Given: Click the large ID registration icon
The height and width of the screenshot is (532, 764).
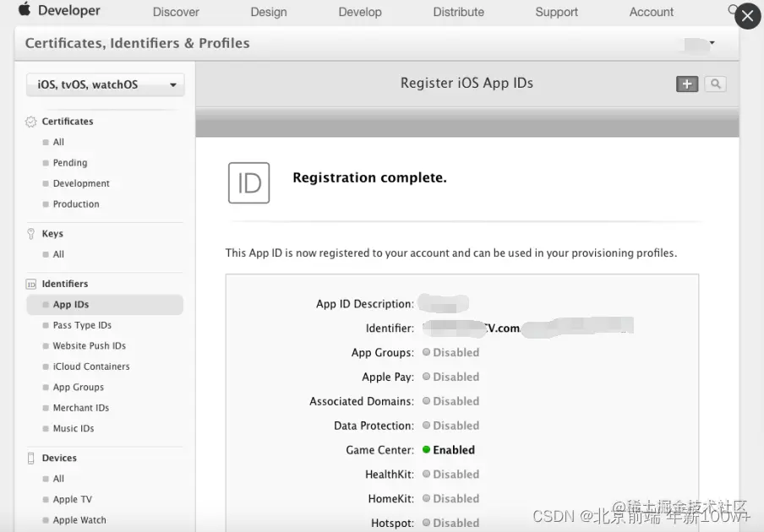Looking at the screenshot, I should pyautogui.click(x=249, y=183).
